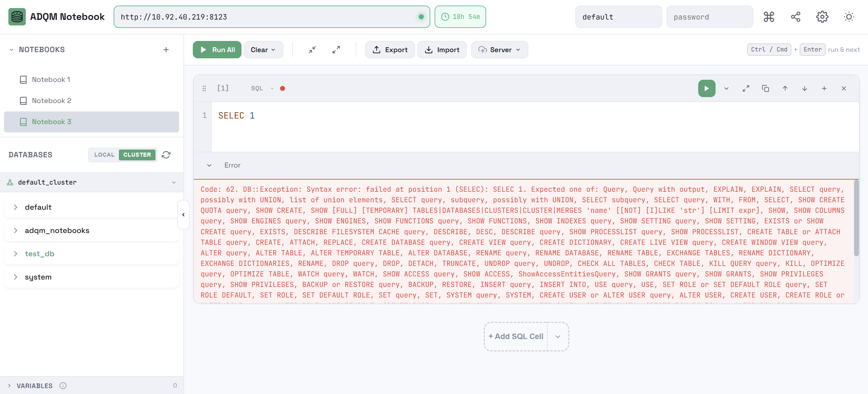The height and width of the screenshot is (394, 868).
Task: Click the Run All button
Action: click(217, 50)
